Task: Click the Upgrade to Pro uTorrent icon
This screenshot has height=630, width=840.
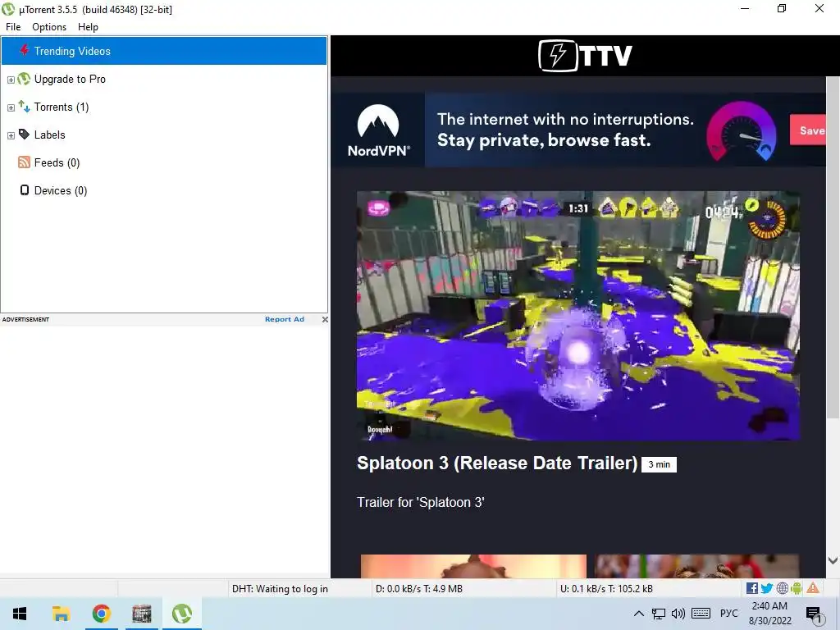Action: [24, 79]
